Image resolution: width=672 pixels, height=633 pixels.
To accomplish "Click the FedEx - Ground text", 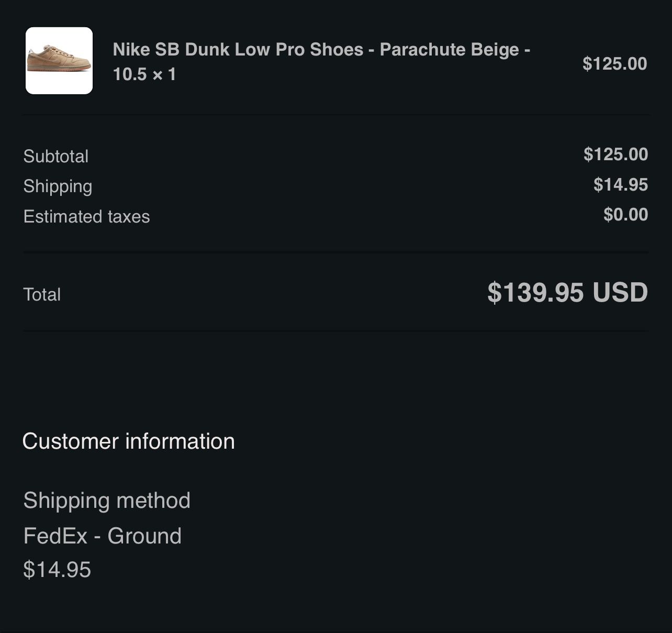I will click(x=103, y=536).
